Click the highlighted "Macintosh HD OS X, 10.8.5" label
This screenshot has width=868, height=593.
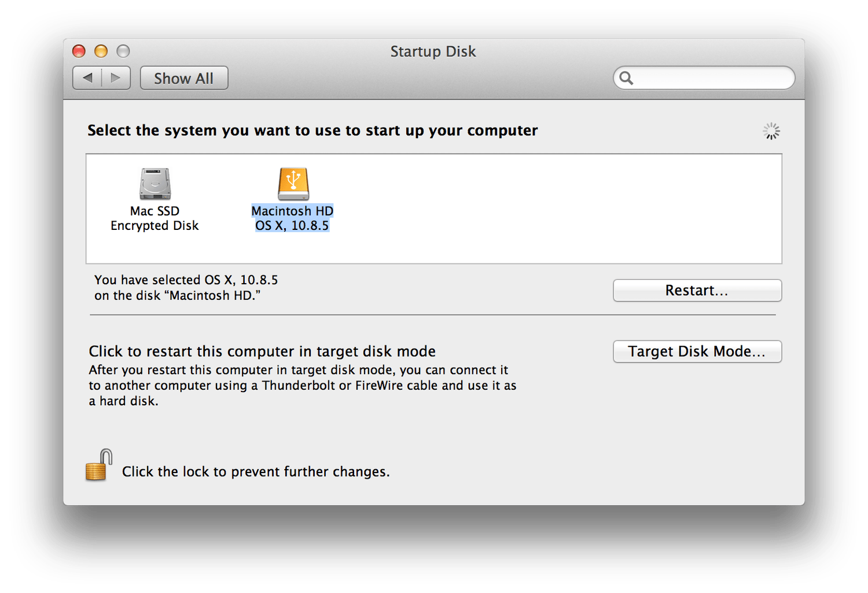coord(292,218)
